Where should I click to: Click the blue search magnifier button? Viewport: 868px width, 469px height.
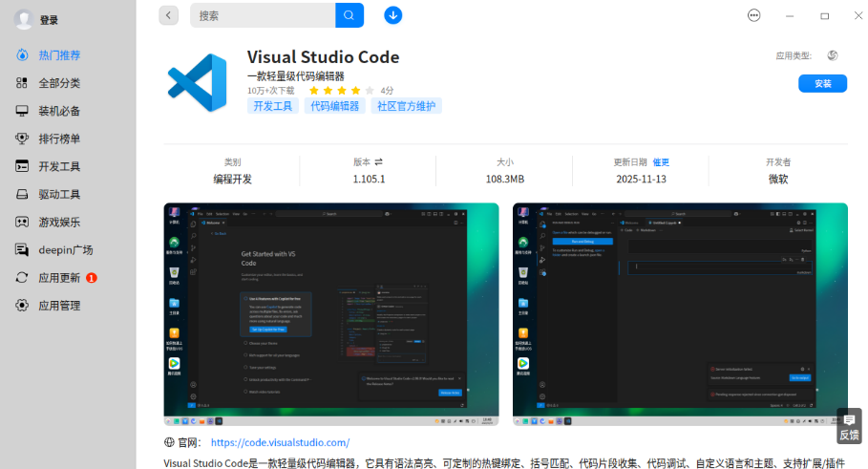click(349, 15)
